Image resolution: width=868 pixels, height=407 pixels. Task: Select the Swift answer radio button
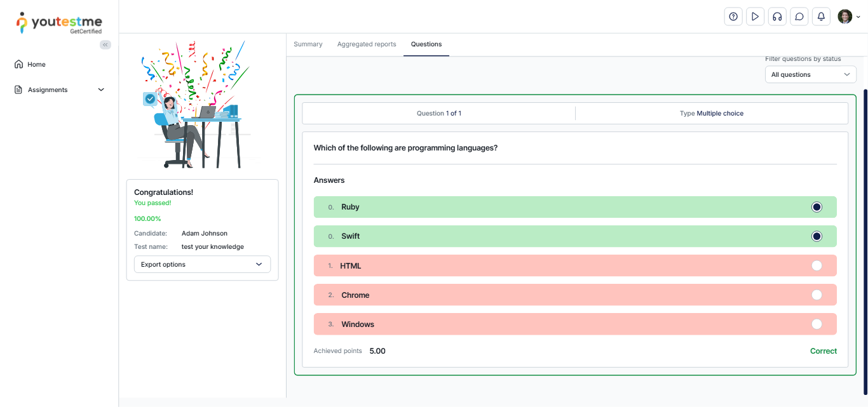click(817, 236)
